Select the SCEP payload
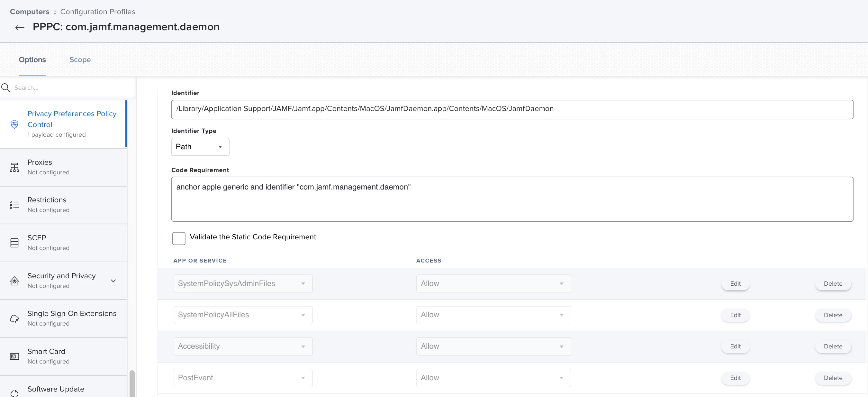Screen dimensions: 868x397 tap(63, 243)
